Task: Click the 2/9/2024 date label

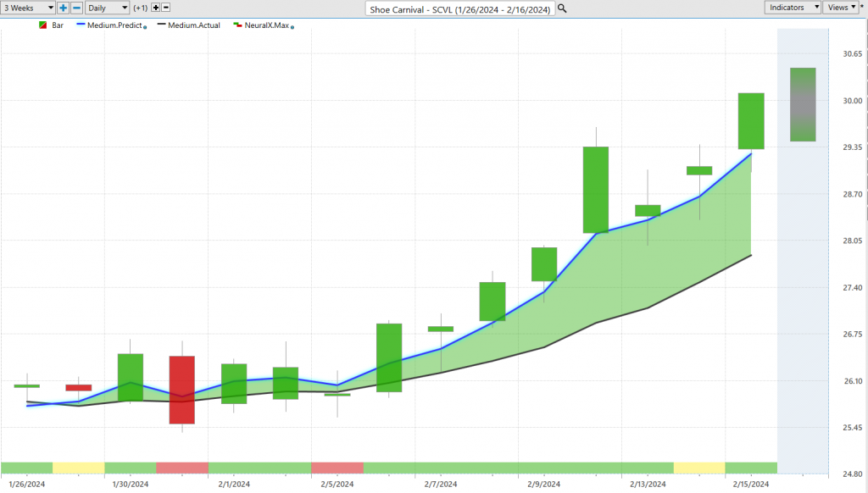Action: 544,485
